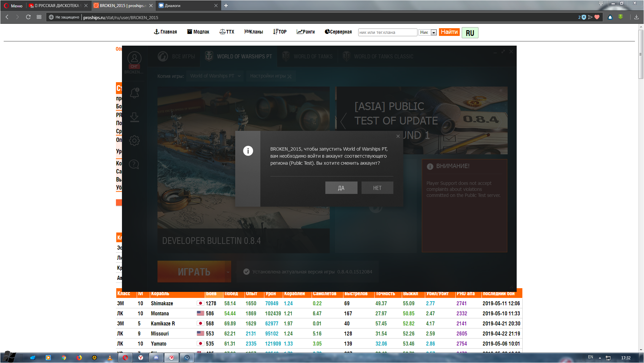Open the Серверная menu item
This screenshot has height=363, width=644.
338,32
